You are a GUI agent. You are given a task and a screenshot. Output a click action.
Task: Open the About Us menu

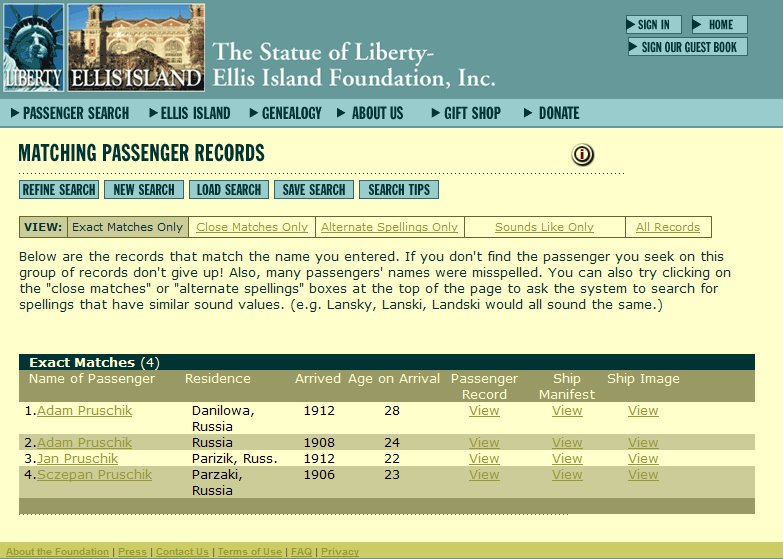(x=371, y=113)
